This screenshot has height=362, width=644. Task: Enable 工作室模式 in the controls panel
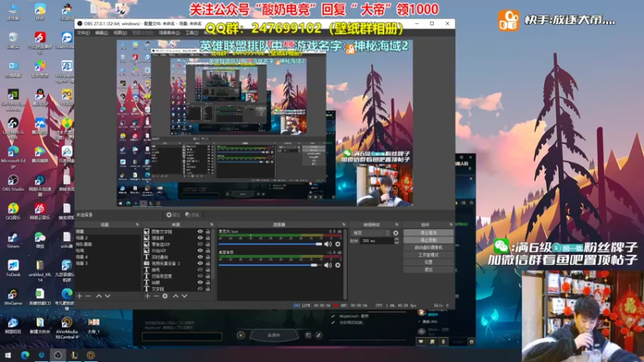click(428, 255)
